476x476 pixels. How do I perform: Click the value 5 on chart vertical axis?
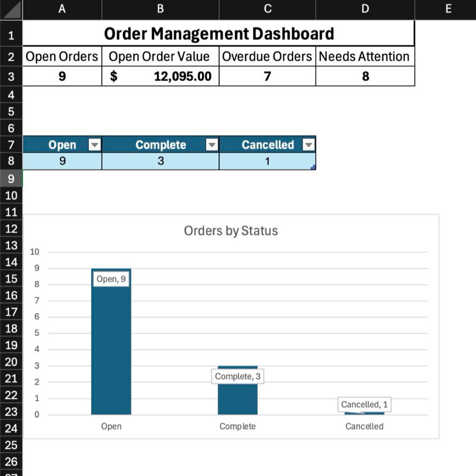tap(37, 333)
